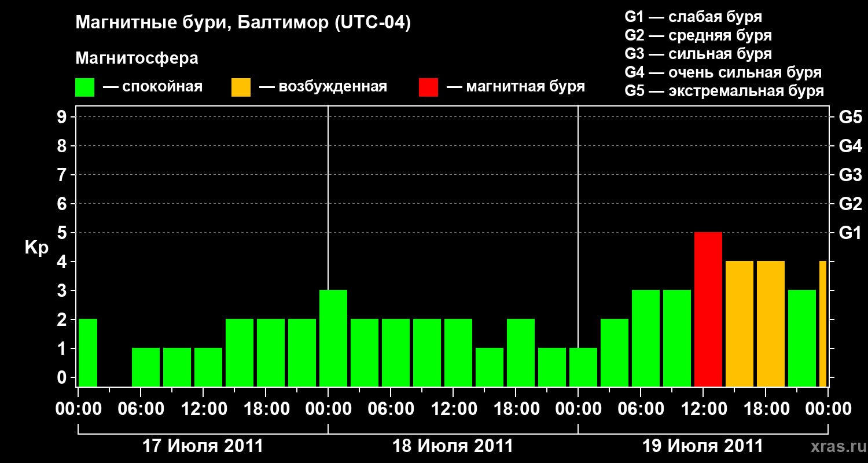868x463 pixels.
Task: Click the orange excited magnetosphere legend swatch
Action: click(x=241, y=87)
